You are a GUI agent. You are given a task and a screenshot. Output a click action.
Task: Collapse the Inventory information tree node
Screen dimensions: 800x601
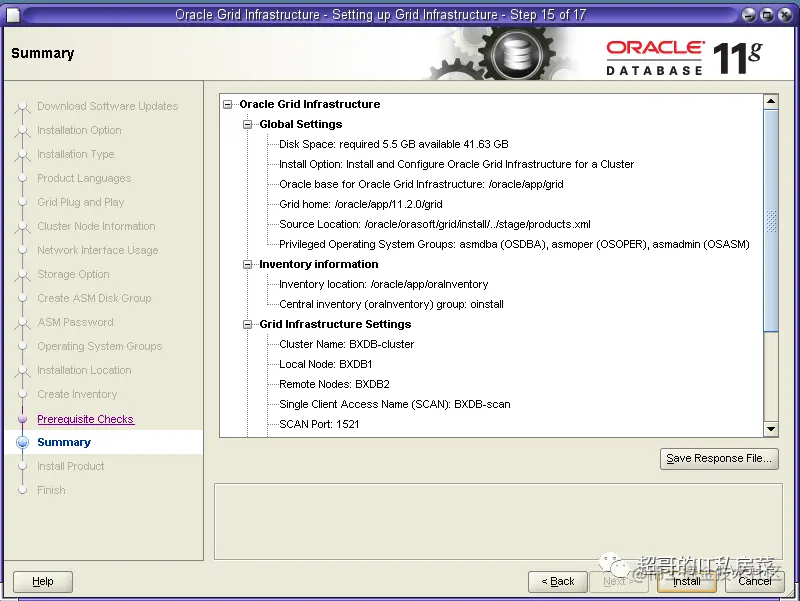247,264
